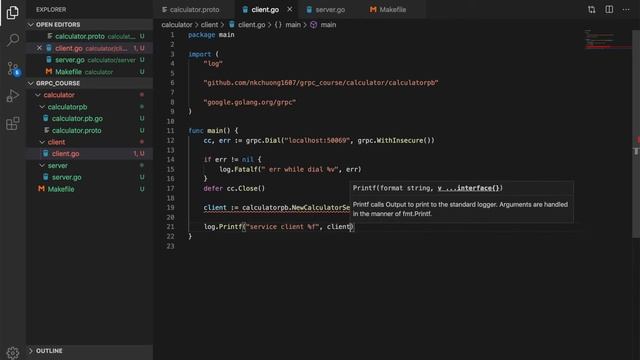Click line number 21 in the gutter

coord(170,227)
